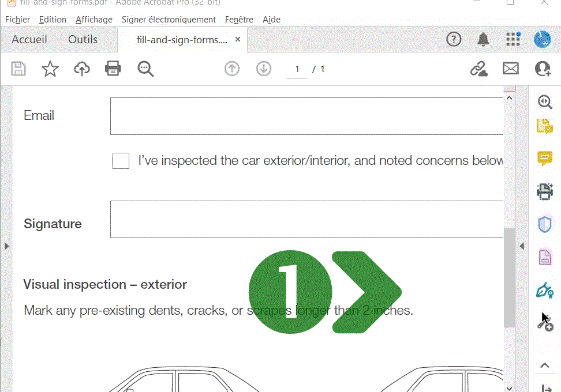Collapse tools pane with bottom arrow icon
This screenshot has width=561, height=392.
[x=546, y=388]
